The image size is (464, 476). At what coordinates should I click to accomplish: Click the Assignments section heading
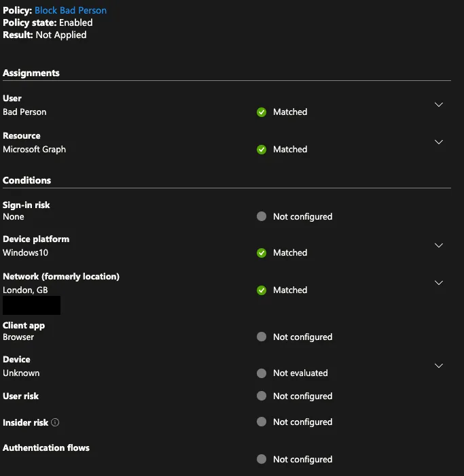pos(31,73)
